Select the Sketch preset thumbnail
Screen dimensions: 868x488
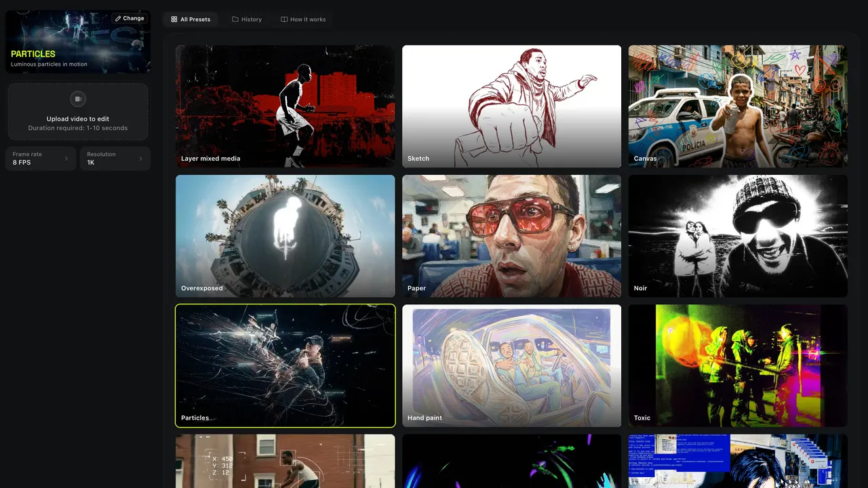(511, 106)
